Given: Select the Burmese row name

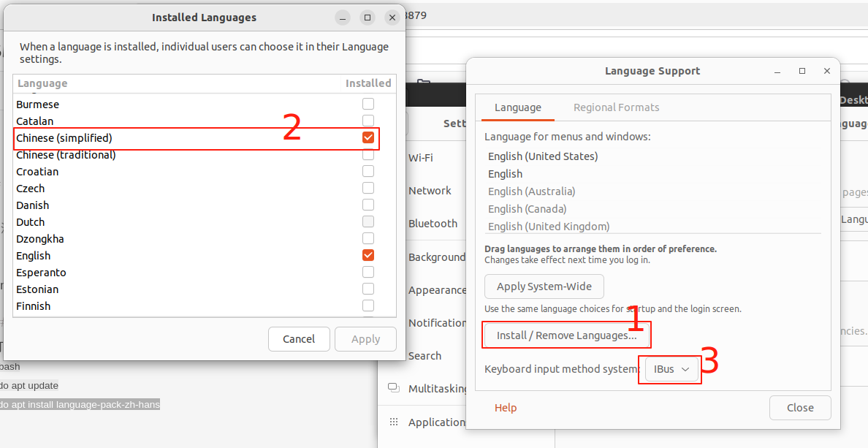Looking at the screenshot, I should (x=38, y=104).
